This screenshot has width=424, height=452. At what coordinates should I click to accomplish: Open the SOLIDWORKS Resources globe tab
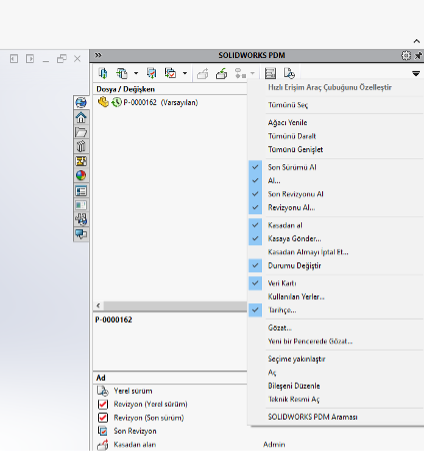point(81,102)
